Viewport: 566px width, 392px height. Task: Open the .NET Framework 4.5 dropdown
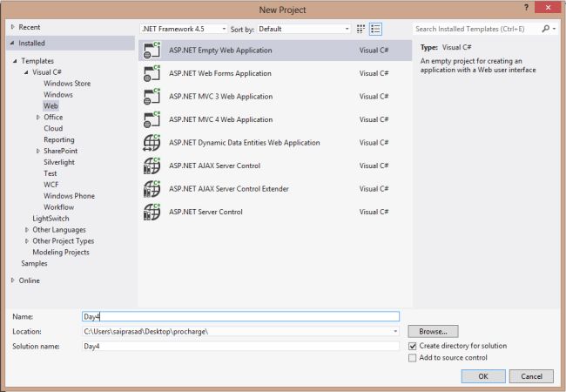click(x=184, y=29)
